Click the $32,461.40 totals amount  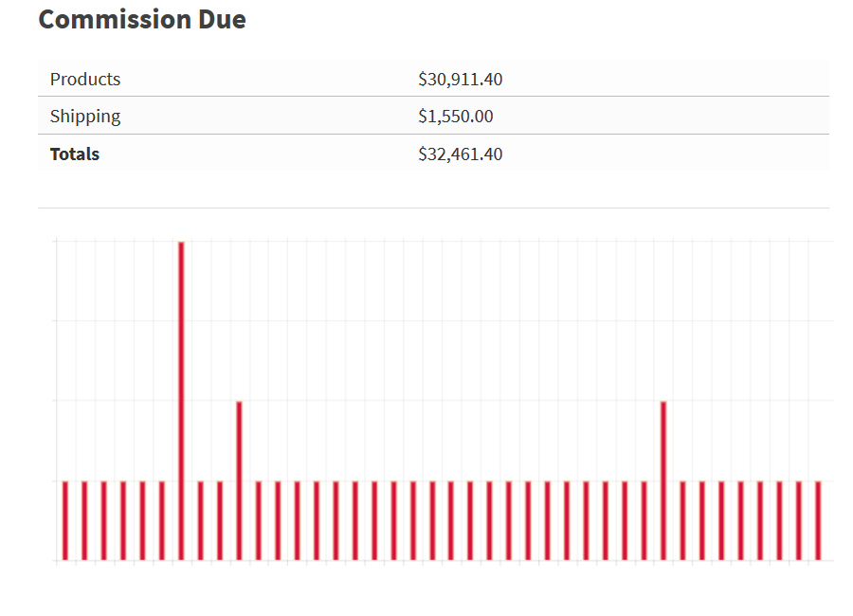(x=460, y=154)
